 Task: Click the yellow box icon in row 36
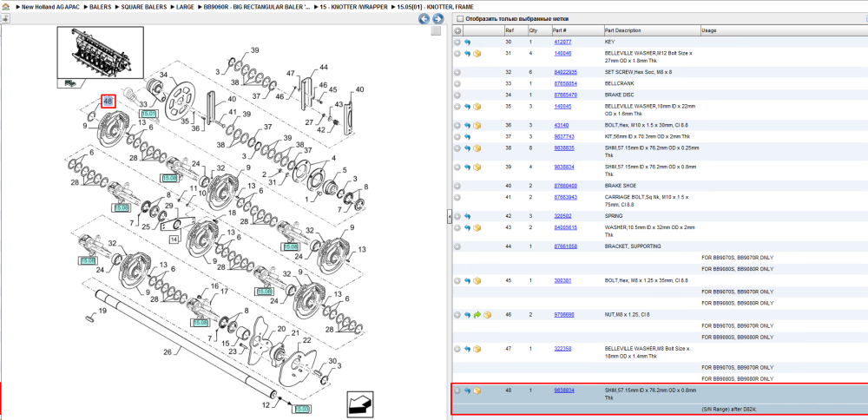pyautogui.click(x=477, y=126)
